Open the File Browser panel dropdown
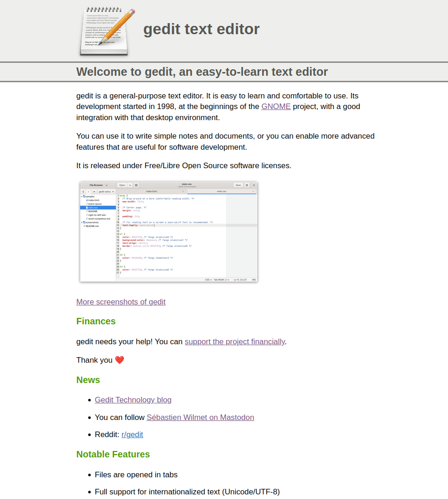This screenshot has width=448, height=499. [98, 185]
